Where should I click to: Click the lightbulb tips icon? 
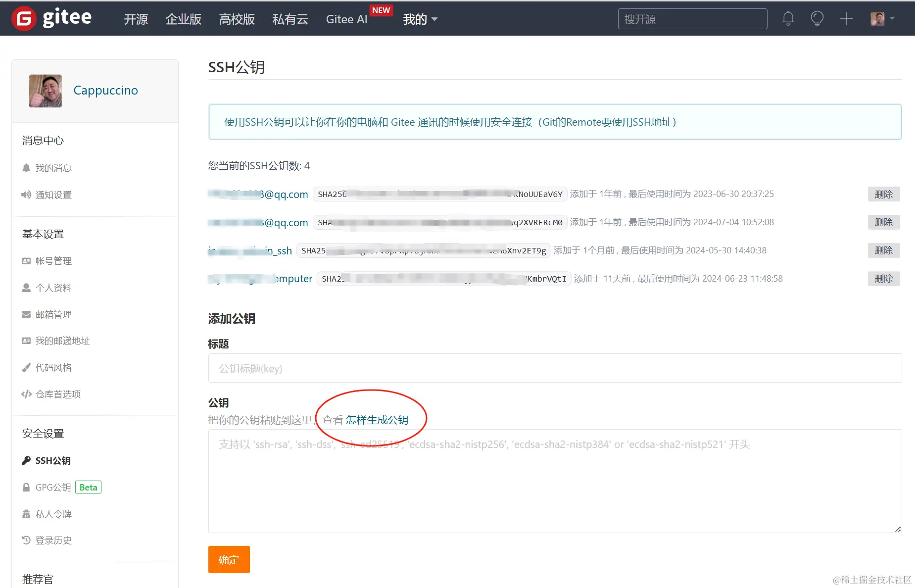pos(817,19)
